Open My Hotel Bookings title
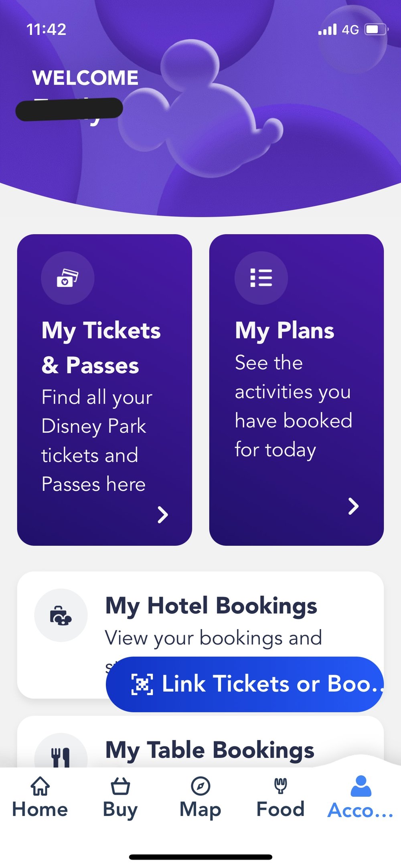Image resolution: width=401 pixels, height=868 pixels. tap(211, 605)
